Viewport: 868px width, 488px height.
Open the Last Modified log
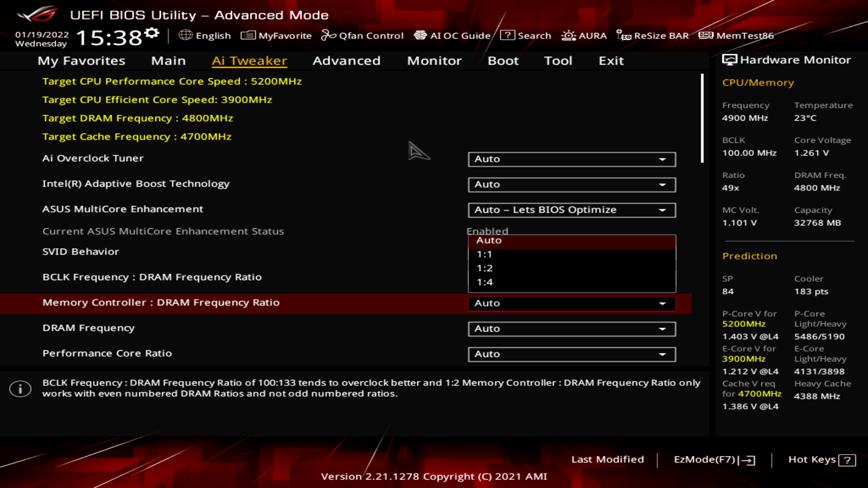(x=608, y=460)
